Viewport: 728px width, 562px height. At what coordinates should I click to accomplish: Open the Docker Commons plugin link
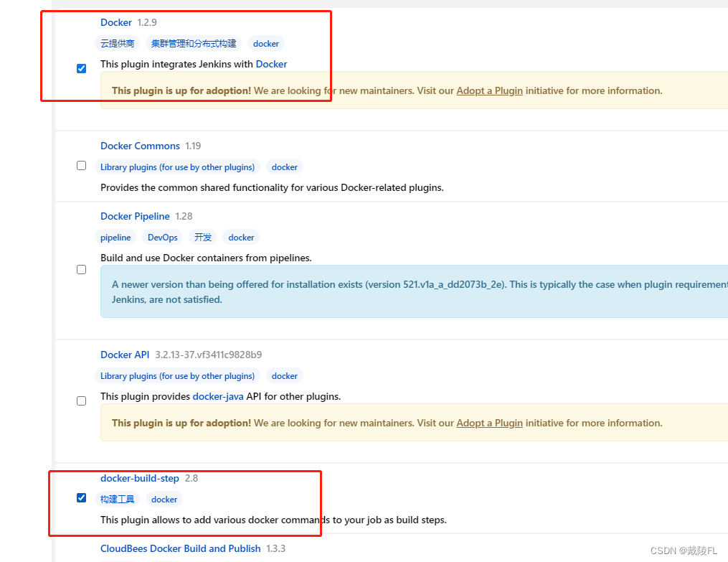tap(140, 146)
